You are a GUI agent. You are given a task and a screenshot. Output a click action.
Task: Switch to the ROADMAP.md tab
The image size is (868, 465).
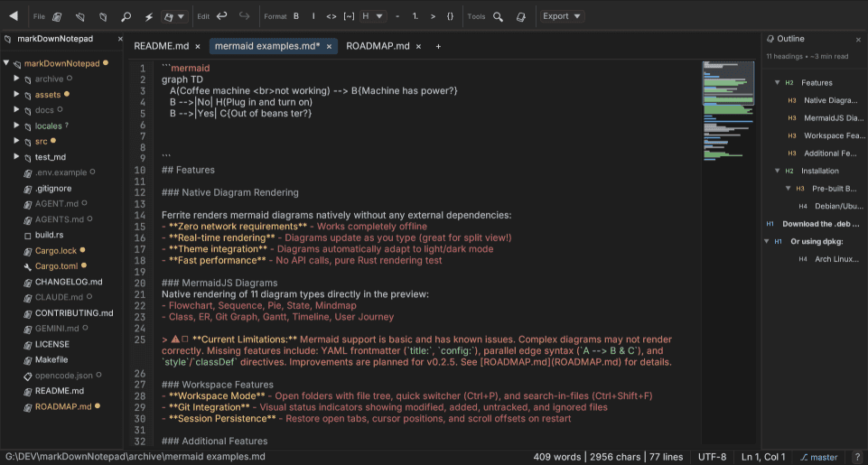click(x=378, y=46)
